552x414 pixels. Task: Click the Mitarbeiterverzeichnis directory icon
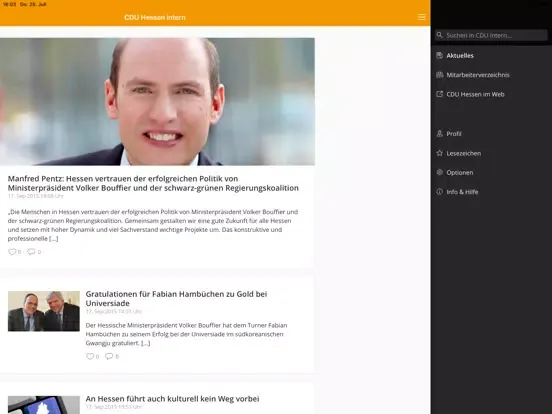pyautogui.click(x=439, y=75)
